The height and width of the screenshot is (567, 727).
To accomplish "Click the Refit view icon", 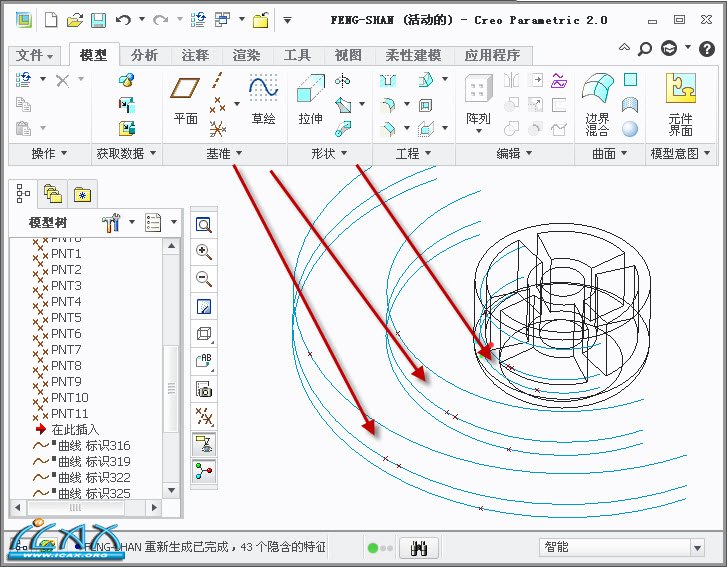I will (x=204, y=226).
